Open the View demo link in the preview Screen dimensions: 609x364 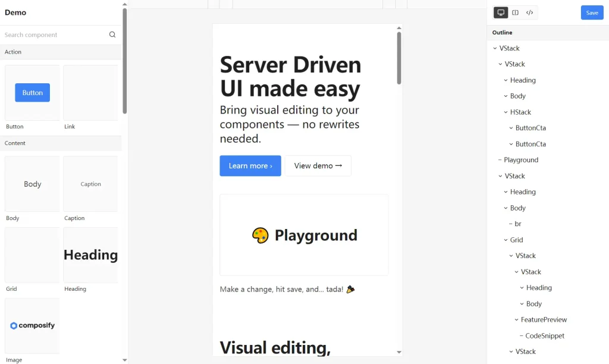pos(318,166)
